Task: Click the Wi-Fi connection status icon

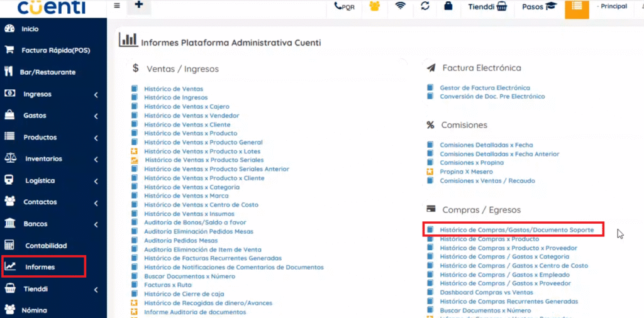Action: point(400,6)
